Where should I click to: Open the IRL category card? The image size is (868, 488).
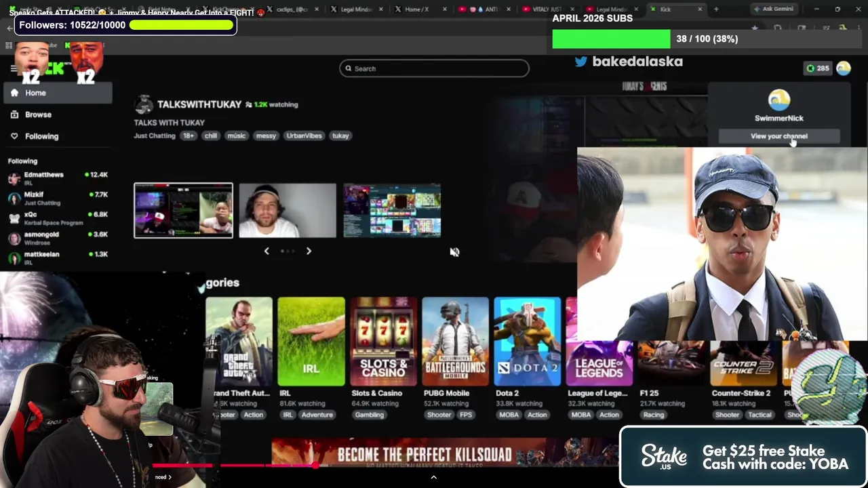[x=311, y=342]
